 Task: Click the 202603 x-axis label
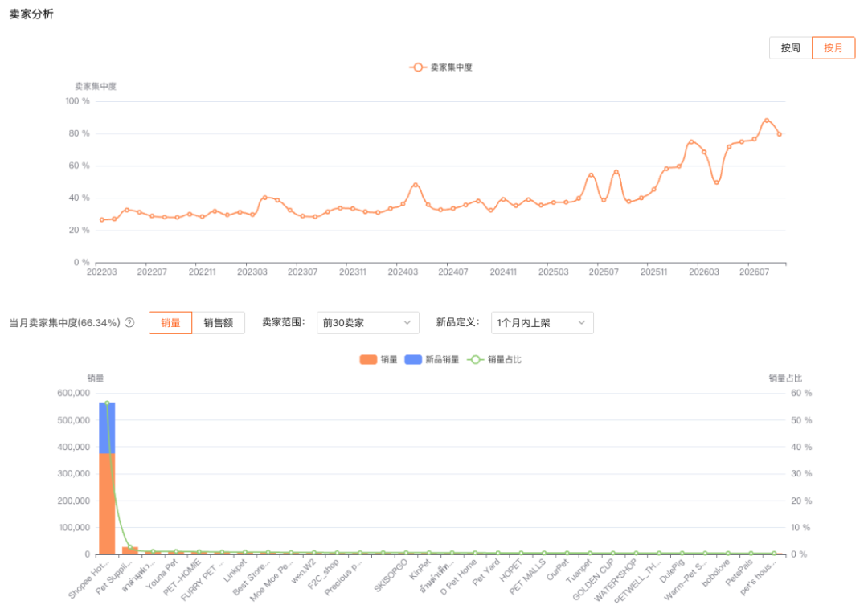[703, 272]
